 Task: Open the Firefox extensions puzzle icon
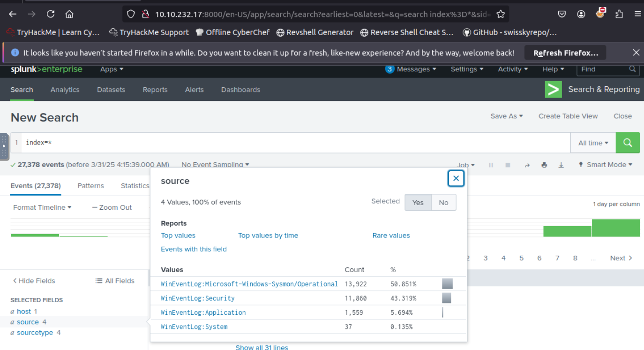[x=619, y=14]
